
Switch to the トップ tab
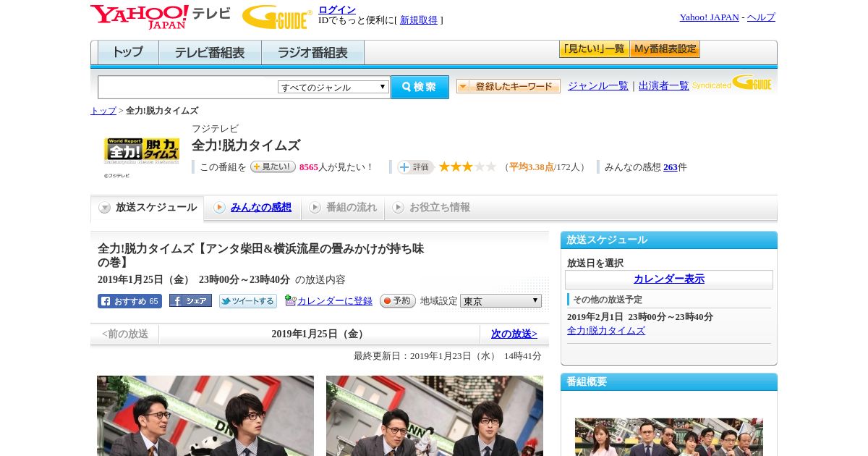coord(128,53)
